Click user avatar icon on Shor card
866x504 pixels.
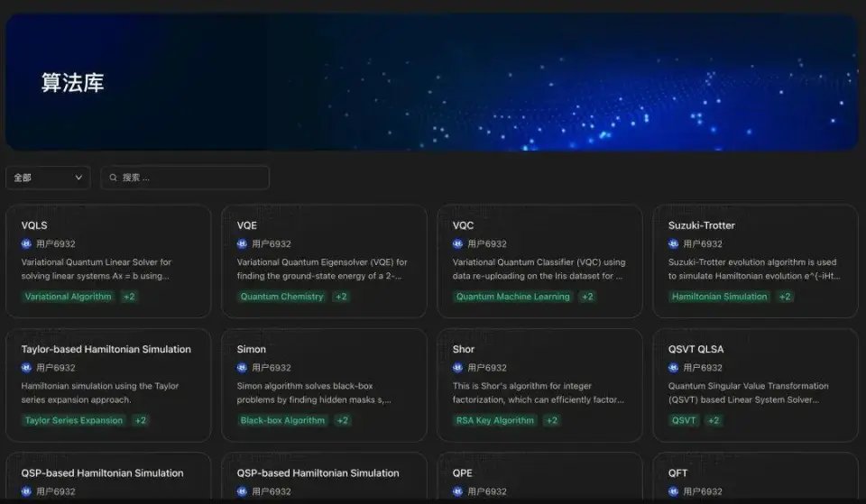(x=457, y=367)
